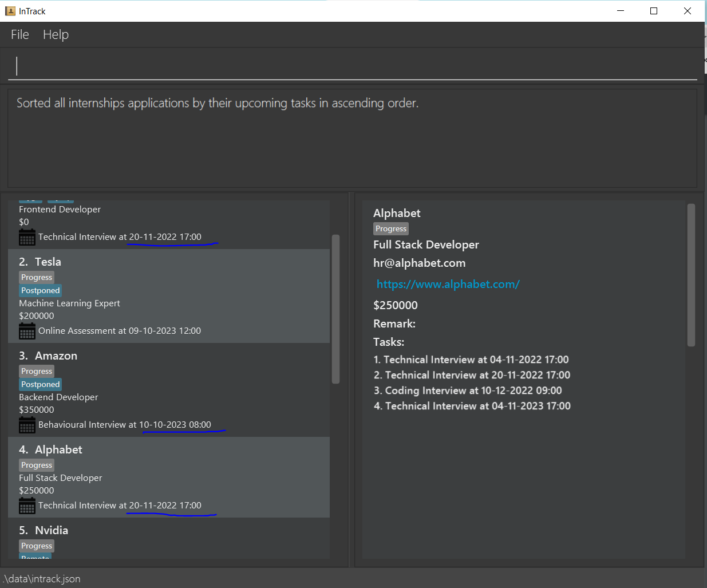
Task: Click task 2 Technical Interview 20-11-2022 in details
Action: point(472,375)
